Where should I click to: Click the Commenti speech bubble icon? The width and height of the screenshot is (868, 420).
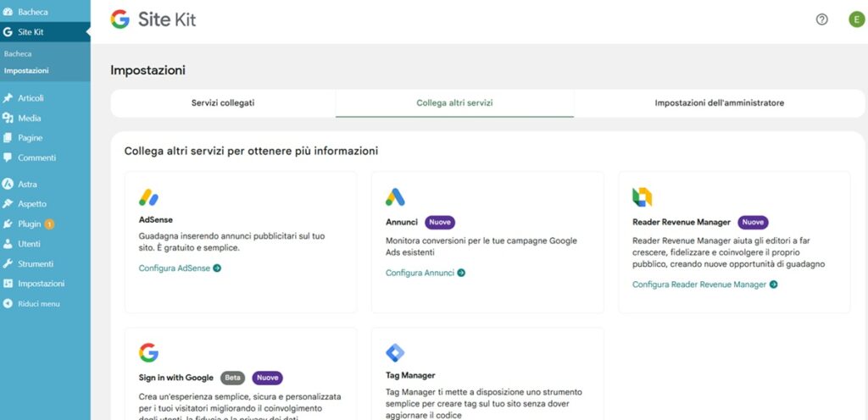(x=8, y=158)
